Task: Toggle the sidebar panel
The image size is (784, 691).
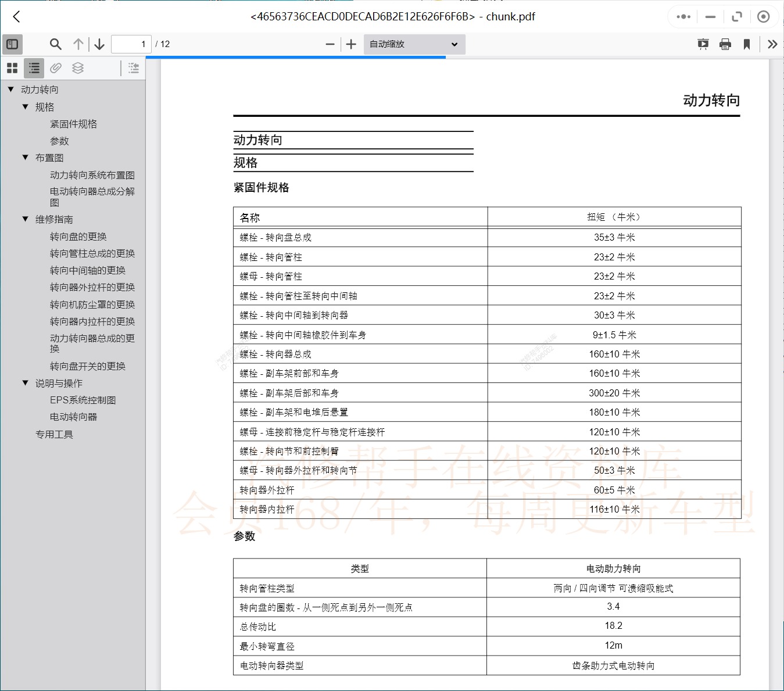Action: 12,44
